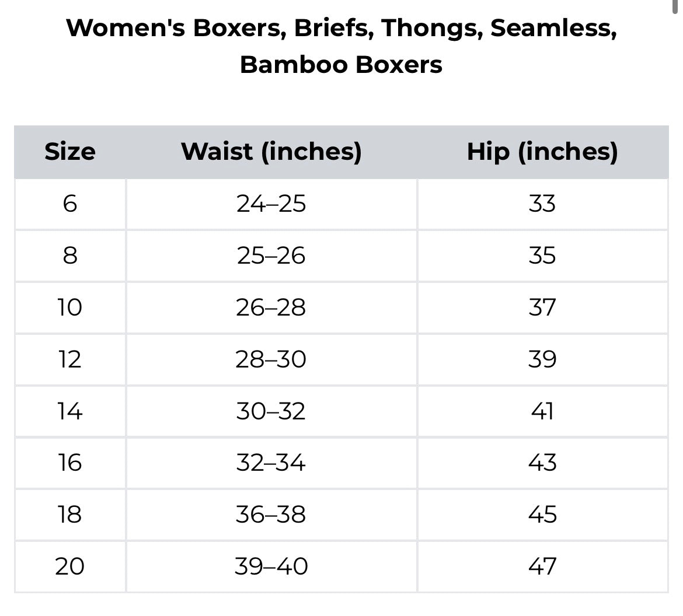Select the size 20 cell

69,566
